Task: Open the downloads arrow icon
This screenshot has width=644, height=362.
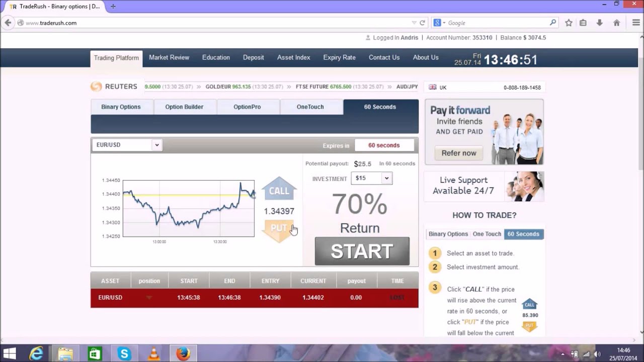Action: coord(599,23)
